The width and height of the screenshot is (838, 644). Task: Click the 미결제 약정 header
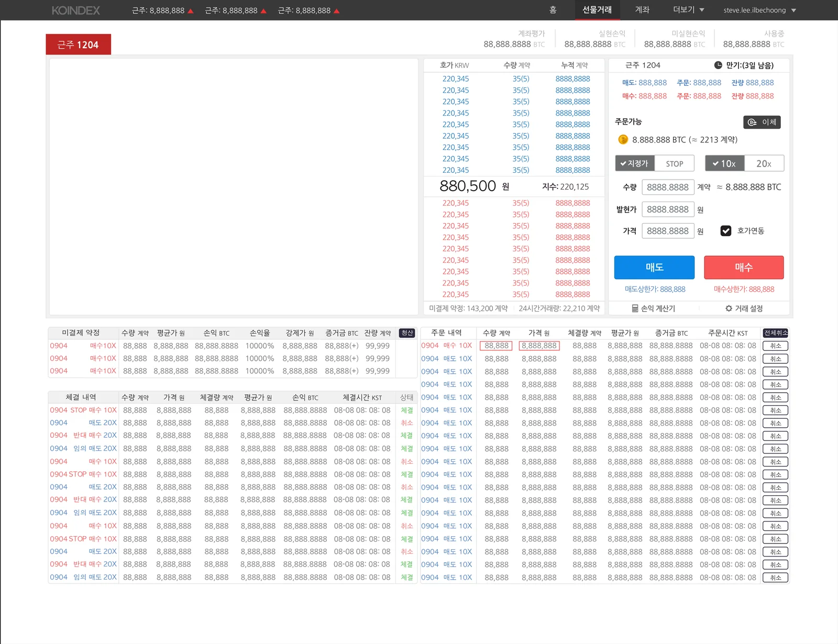click(x=81, y=332)
